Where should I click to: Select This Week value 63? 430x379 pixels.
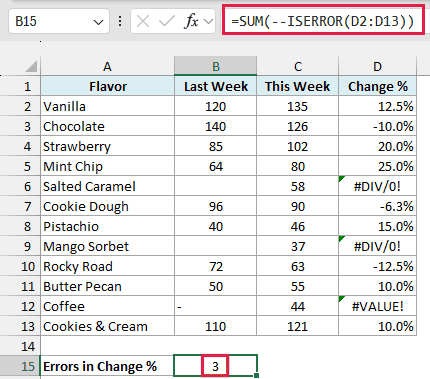pyautogui.click(x=298, y=266)
